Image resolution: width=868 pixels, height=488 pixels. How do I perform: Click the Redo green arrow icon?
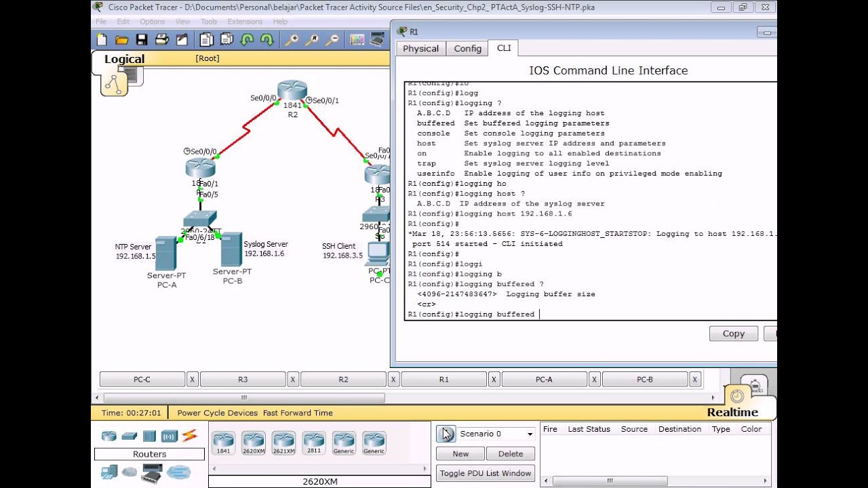[x=267, y=40]
